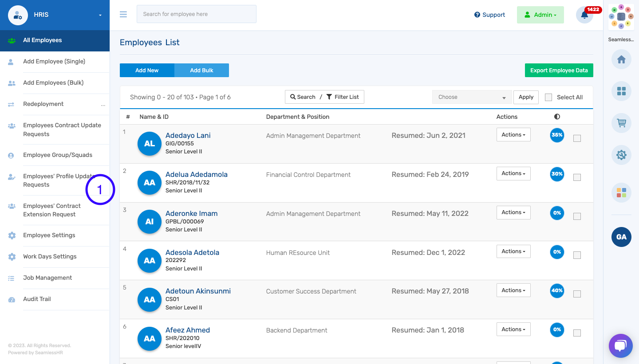
Task: Open the Job Management list icon
Action: coord(12,278)
